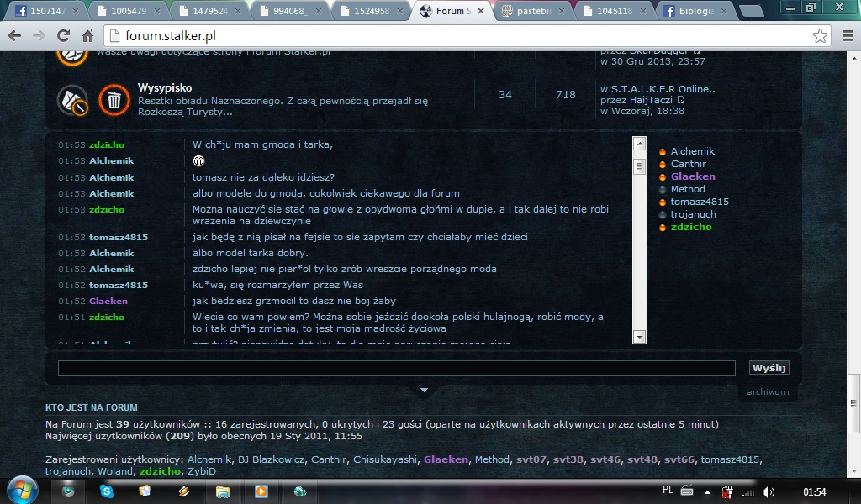Image resolution: width=861 pixels, height=504 pixels.
Task: Bookmark this page with the star icon
Action: click(x=820, y=36)
